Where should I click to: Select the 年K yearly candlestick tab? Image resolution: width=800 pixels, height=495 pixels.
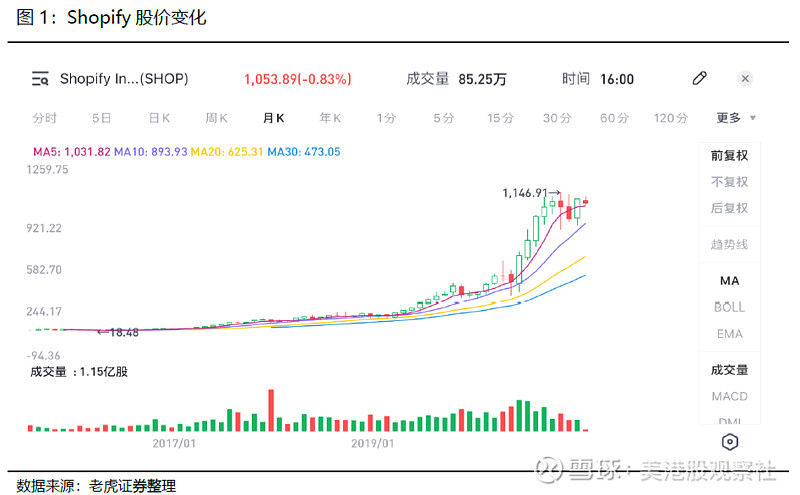tap(330, 118)
